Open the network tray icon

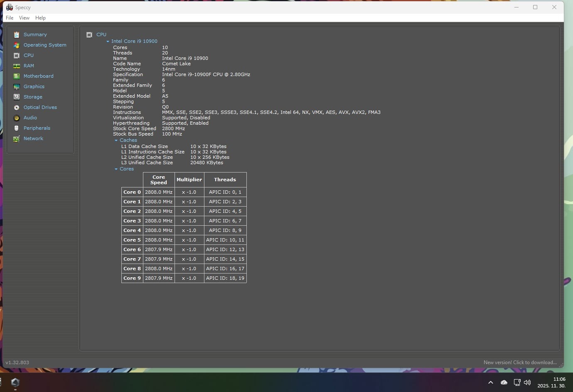tap(517, 382)
